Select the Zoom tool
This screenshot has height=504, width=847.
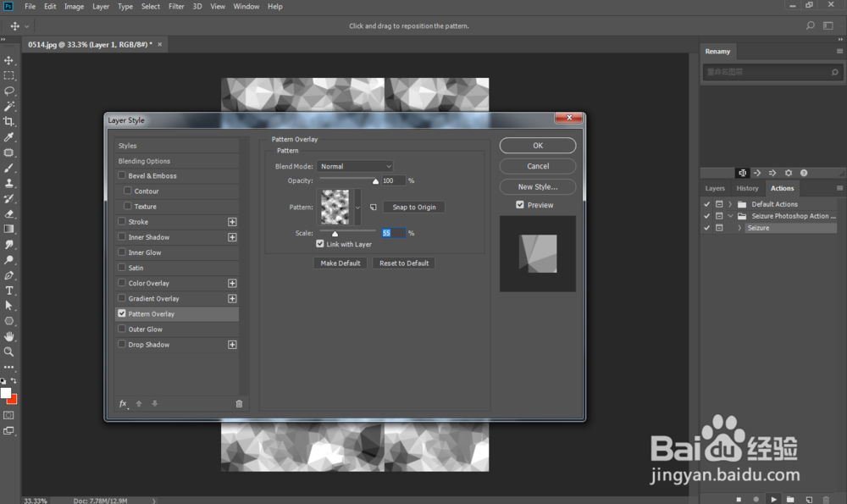8,352
